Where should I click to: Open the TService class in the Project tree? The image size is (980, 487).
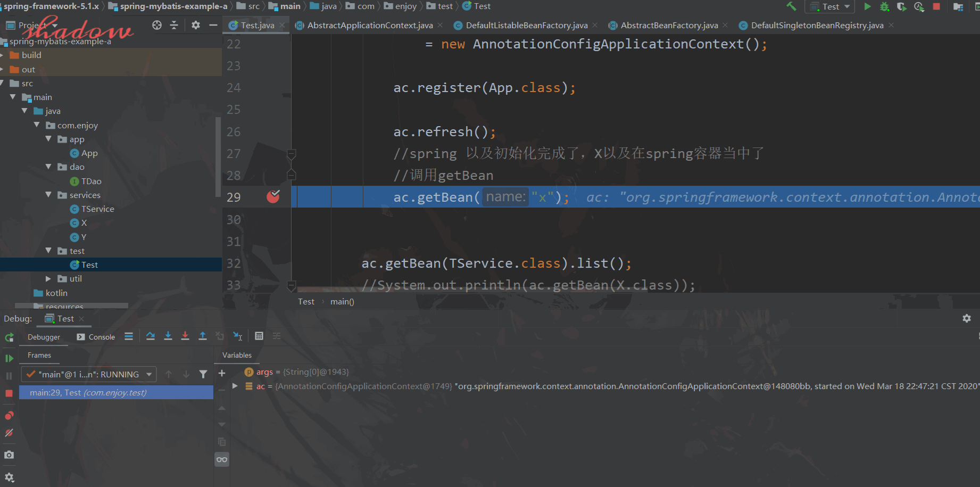click(92, 209)
